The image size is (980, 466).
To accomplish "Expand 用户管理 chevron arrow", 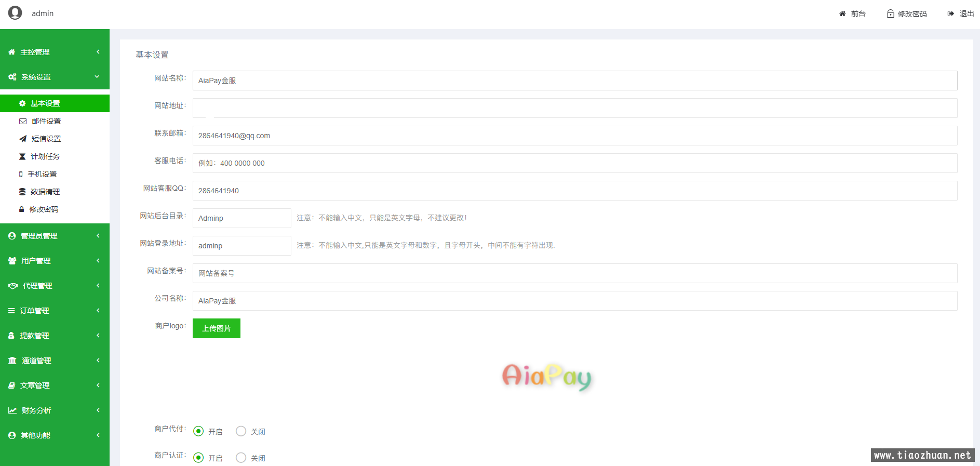I will tap(98, 261).
